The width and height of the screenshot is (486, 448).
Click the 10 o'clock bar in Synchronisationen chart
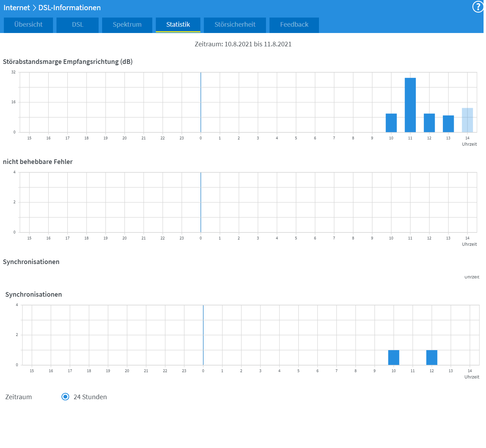[x=394, y=357]
